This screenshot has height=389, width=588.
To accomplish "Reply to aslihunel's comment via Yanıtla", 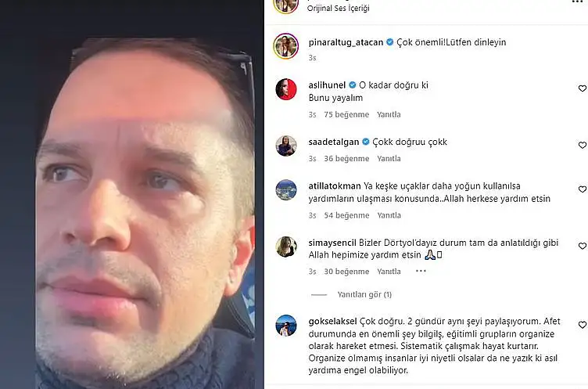I will click(389, 114).
